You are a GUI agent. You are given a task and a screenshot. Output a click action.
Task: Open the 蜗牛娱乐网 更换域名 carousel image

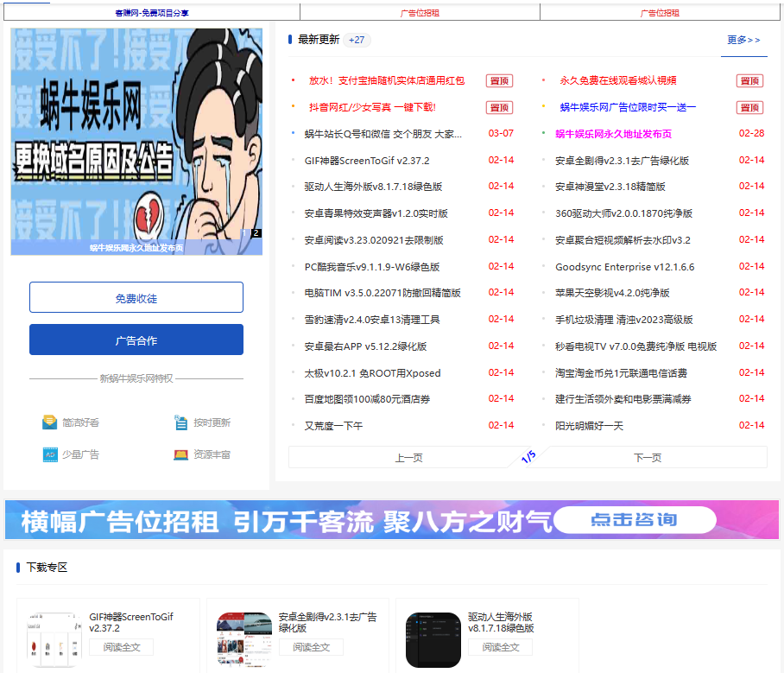click(136, 141)
